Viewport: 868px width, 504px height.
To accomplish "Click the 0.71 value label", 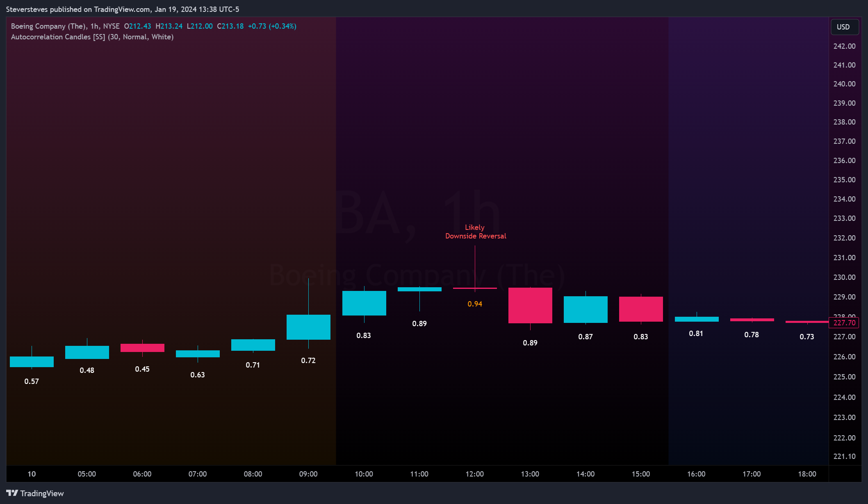I will pyautogui.click(x=253, y=365).
